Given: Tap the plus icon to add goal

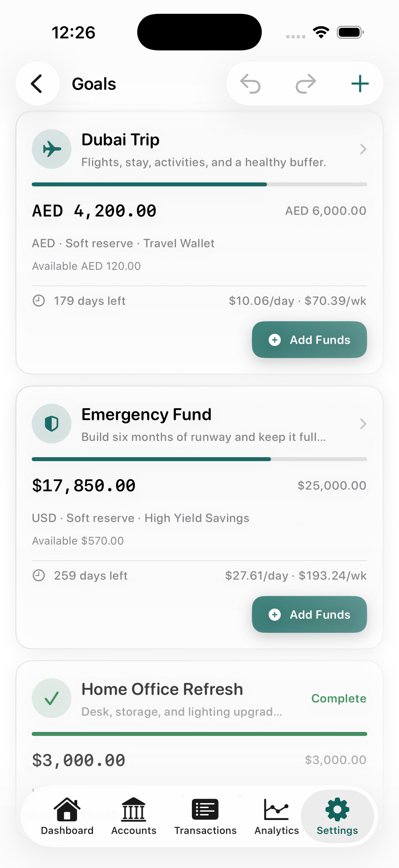Looking at the screenshot, I should coord(360,83).
